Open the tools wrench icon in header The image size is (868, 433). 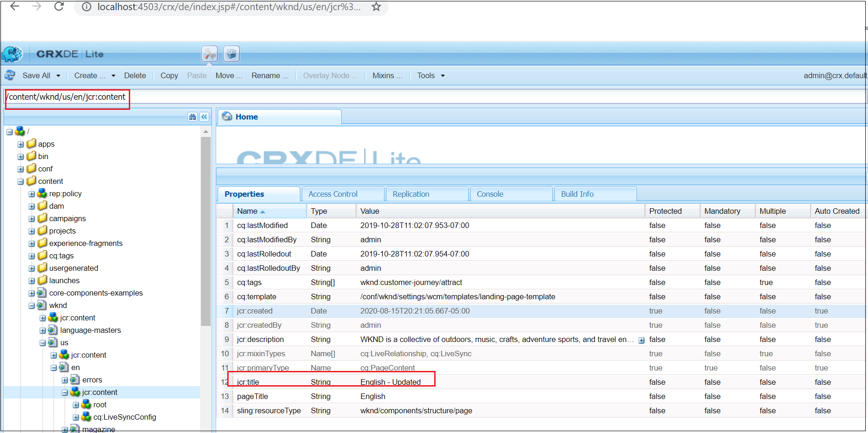[210, 54]
